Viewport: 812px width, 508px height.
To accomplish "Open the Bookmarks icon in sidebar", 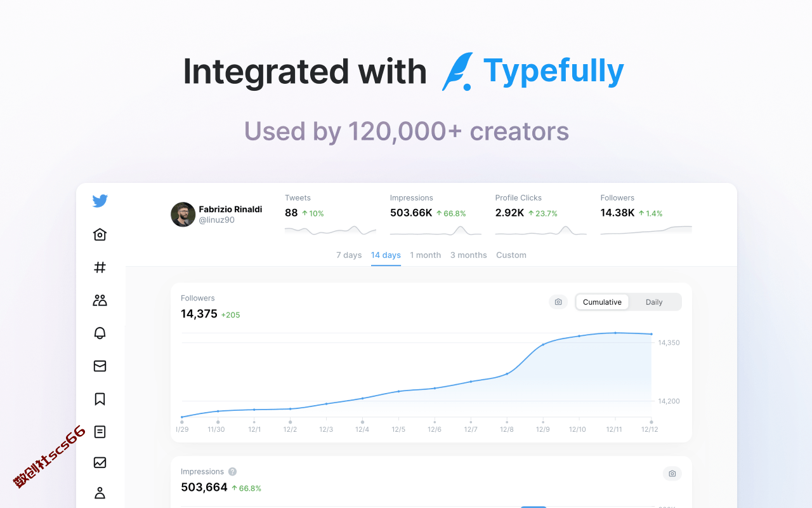I will click(100, 399).
